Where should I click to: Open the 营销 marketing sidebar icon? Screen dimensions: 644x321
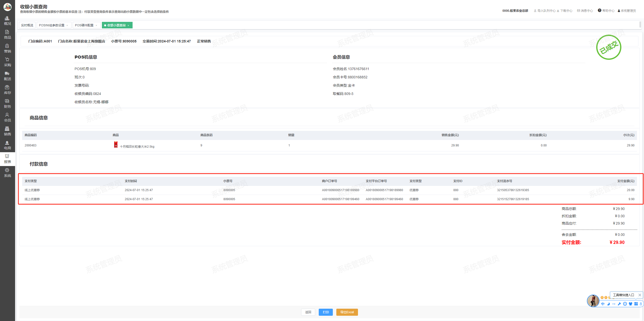coord(7,48)
